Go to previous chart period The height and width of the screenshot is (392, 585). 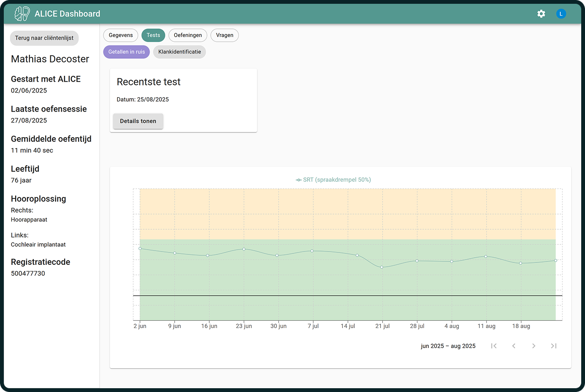pyautogui.click(x=514, y=346)
